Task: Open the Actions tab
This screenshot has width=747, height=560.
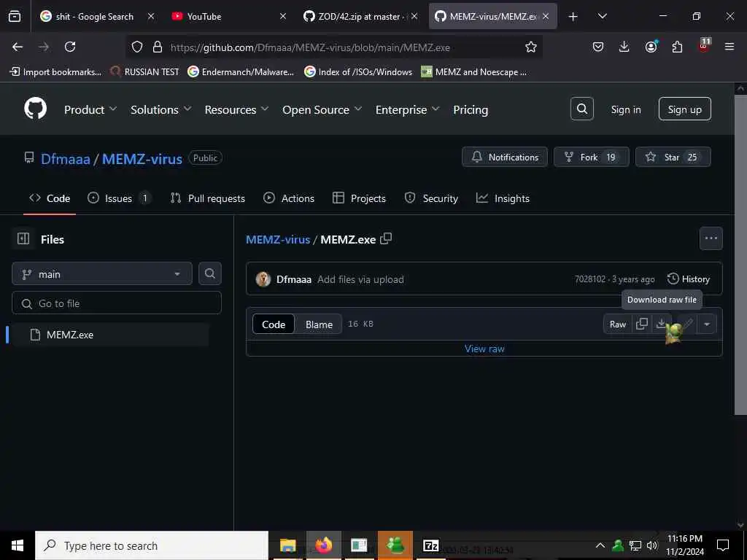Action: click(289, 198)
